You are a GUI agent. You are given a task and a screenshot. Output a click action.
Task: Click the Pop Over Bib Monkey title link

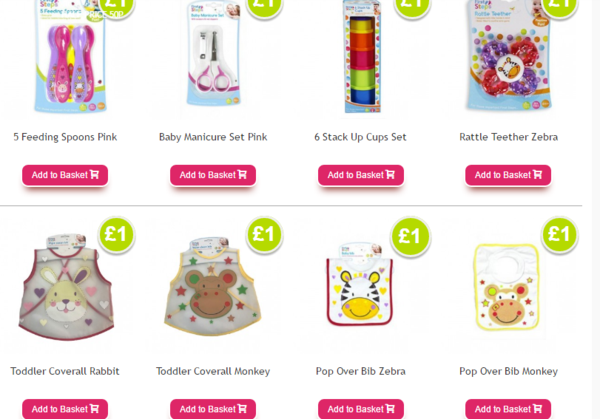coord(509,372)
